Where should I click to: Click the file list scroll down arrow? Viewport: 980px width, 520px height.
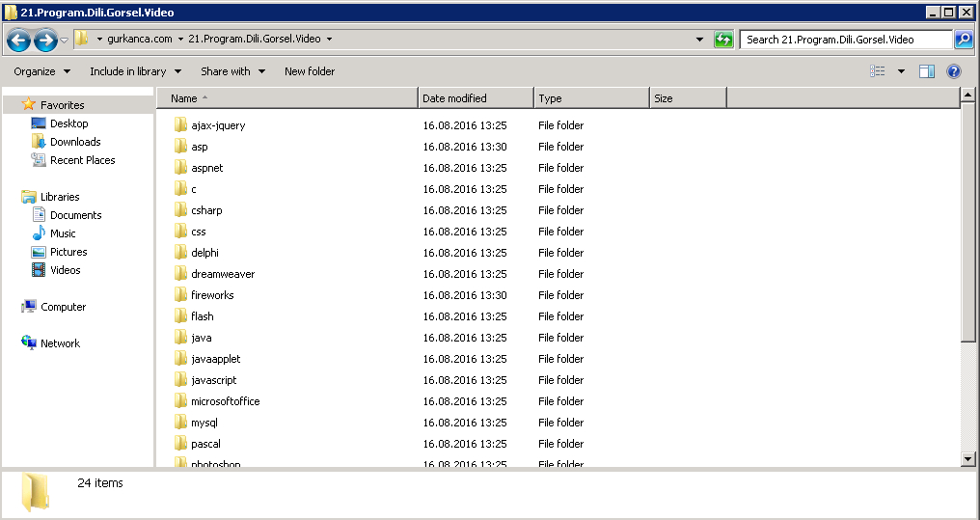[967, 459]
